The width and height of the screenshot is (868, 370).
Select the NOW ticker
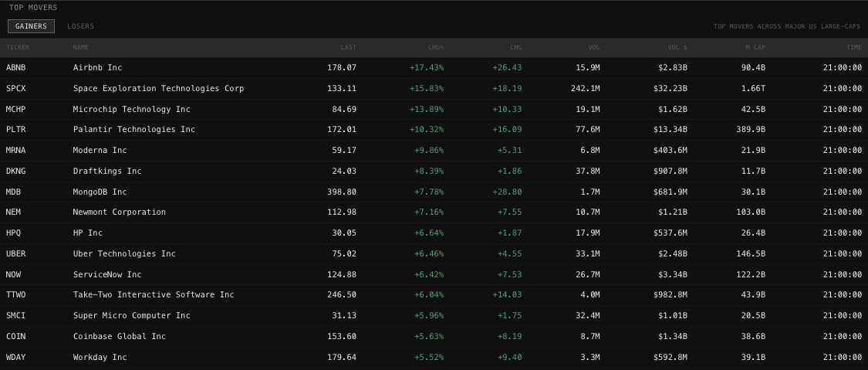point(13,274)
